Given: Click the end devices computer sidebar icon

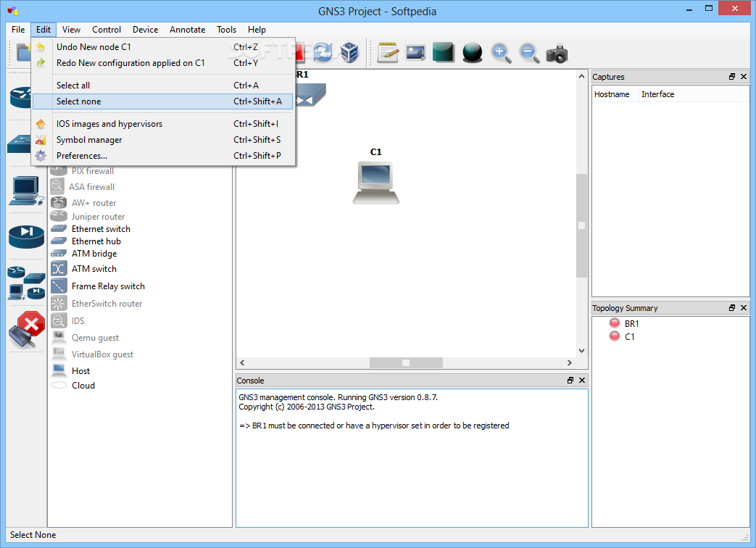Looking at the screenshot, I should coord(26,191).
